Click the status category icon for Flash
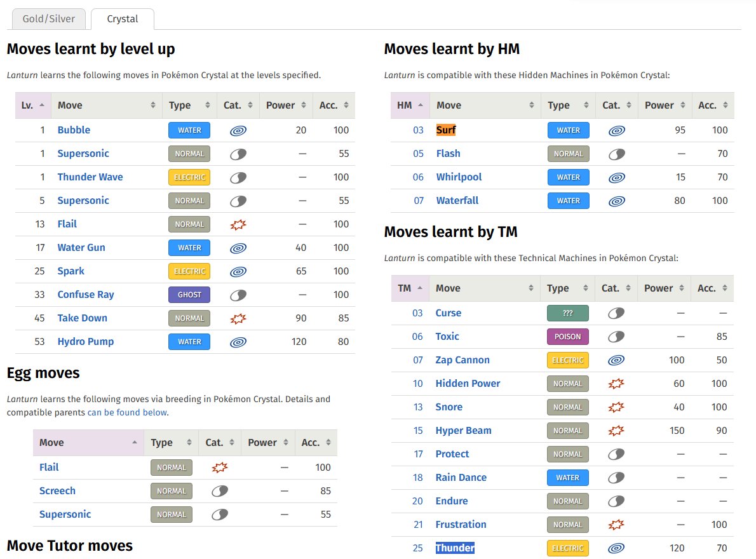756x559 pixels. click(617, 154)
